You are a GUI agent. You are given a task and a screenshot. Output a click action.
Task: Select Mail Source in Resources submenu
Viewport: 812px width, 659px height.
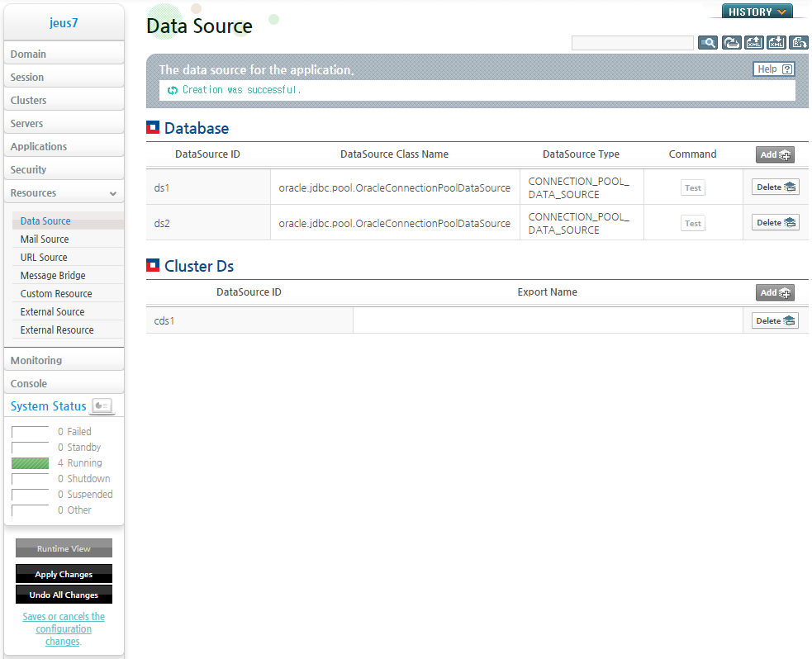coord(68,239)
